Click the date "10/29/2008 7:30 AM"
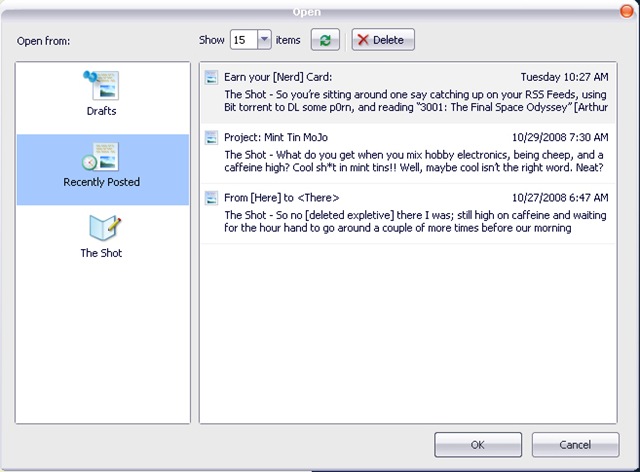 click(560, 137)
